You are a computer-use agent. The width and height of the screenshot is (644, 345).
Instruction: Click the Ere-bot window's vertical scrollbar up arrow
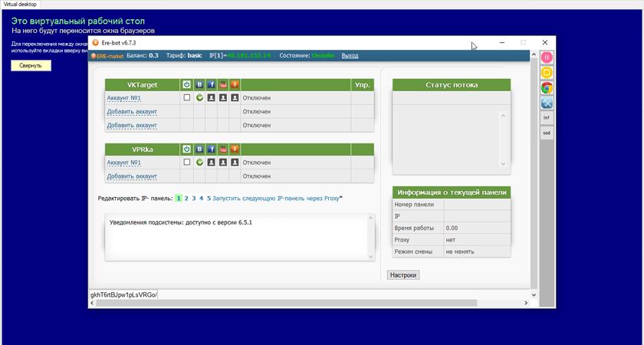pyautogui.click(x=534, y=54)
